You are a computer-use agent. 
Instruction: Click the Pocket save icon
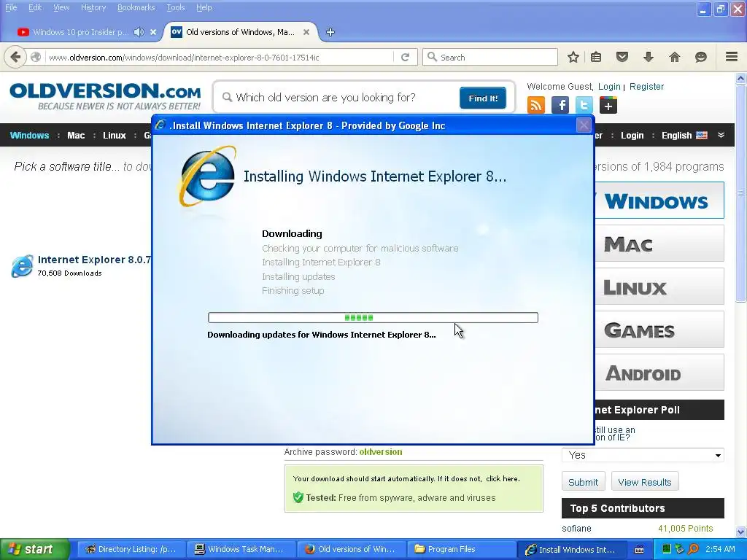coord(622,57)
